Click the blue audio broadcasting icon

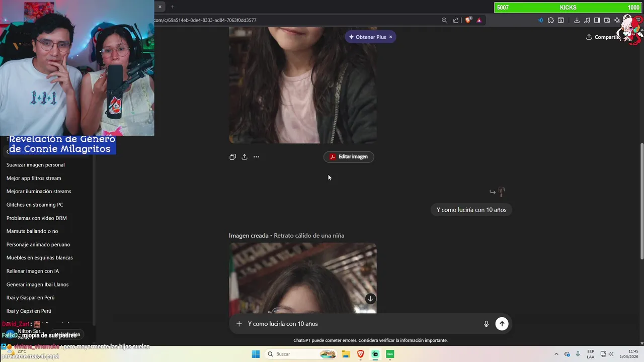tap(541, 20)
